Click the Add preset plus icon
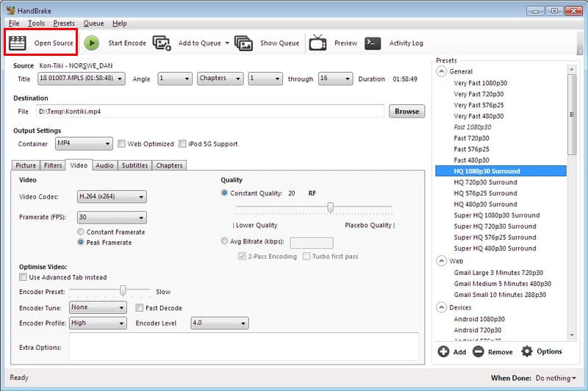The image size is (588, 391). click(443, 352)
